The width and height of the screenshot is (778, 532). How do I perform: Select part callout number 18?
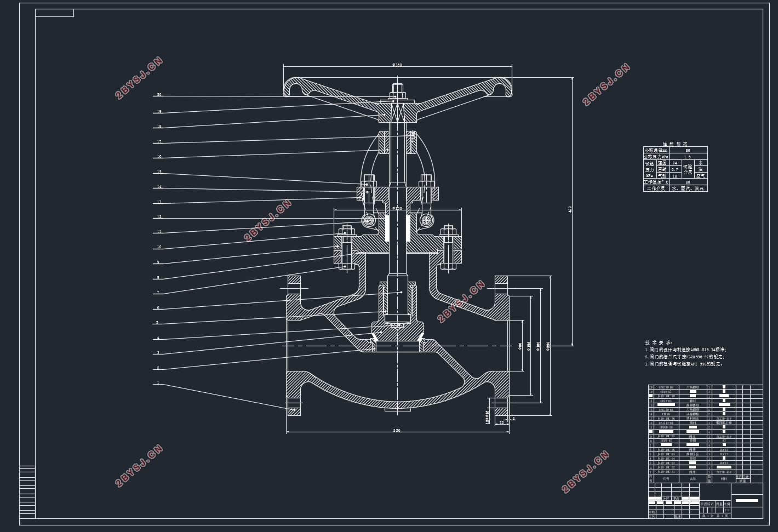(159, 127)
